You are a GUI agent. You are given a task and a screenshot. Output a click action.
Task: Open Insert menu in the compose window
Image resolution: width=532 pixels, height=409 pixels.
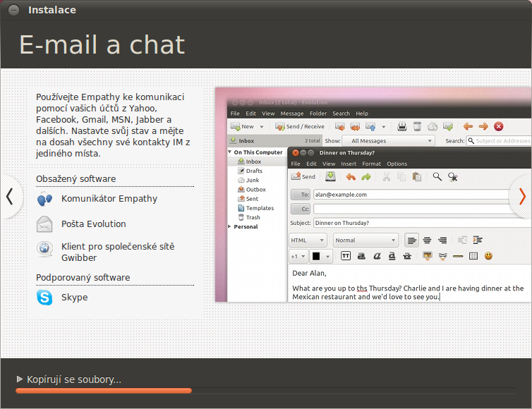[349, 164]
